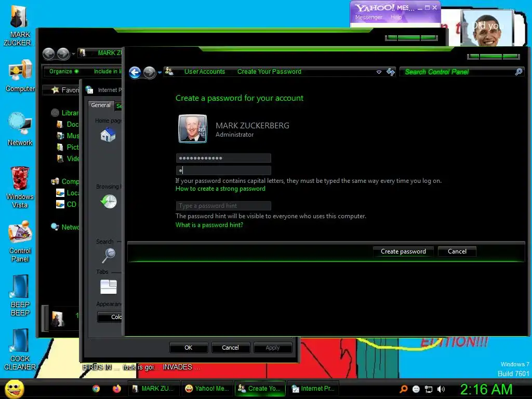This screenshot has width=532, height=399.
Task: Click the Browsing history clock icon
Action: point(109,201)
